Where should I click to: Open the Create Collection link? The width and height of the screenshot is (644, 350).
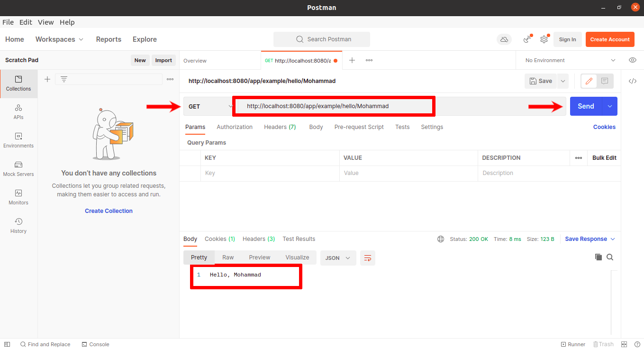click(x=109, y=211)
